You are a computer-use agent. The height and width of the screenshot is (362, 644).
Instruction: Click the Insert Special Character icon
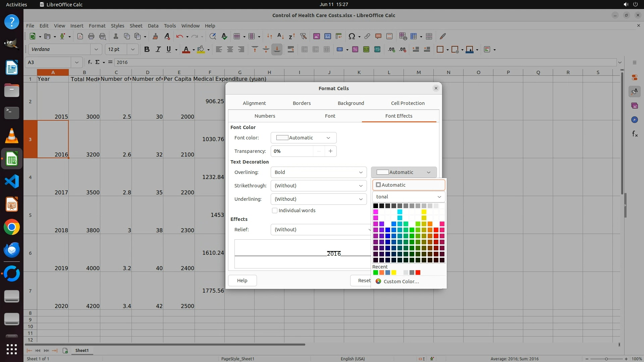click(352, 36)
